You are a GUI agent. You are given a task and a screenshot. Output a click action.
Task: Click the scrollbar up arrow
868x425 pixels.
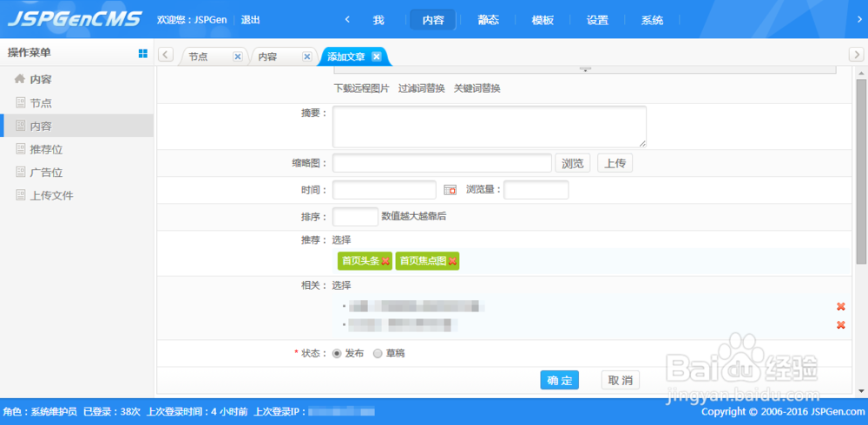[861, 73]
